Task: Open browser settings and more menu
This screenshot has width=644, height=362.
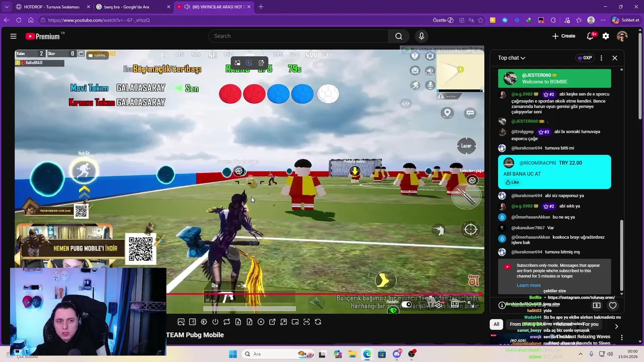Action: pos(603,20)
